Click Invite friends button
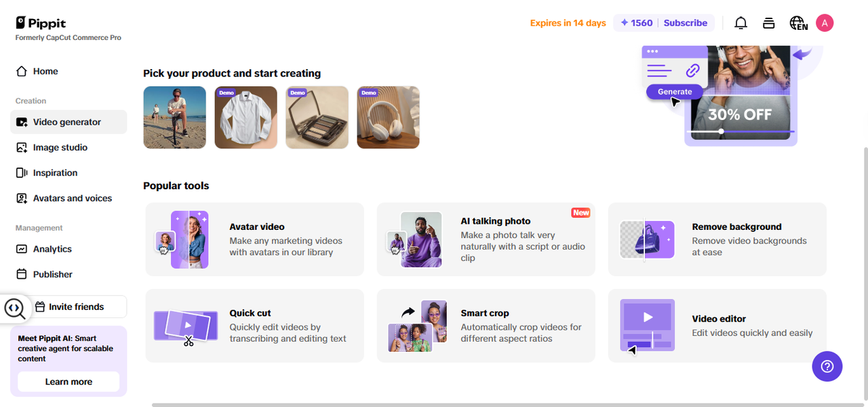 tap(76, 307)
